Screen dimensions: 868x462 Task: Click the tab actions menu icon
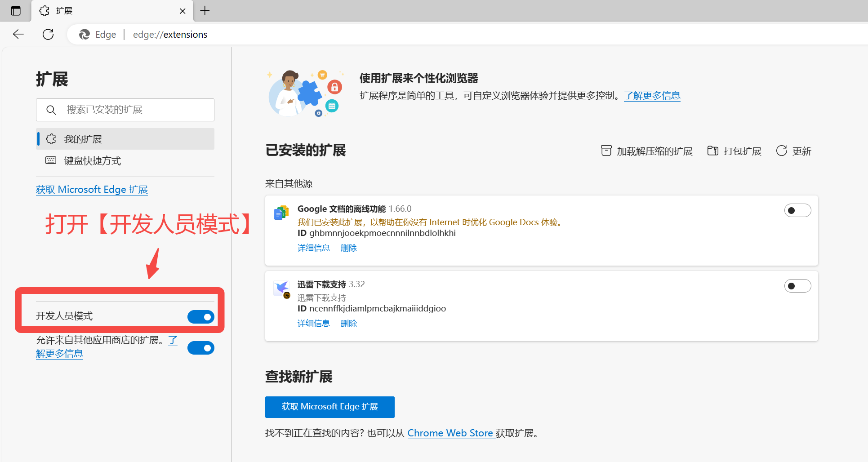pos(16,11)
